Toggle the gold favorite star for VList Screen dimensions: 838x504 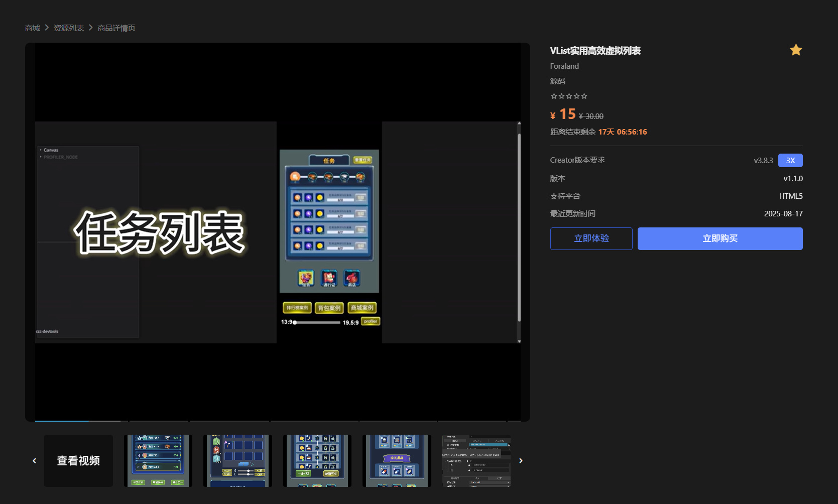[796, 50]
